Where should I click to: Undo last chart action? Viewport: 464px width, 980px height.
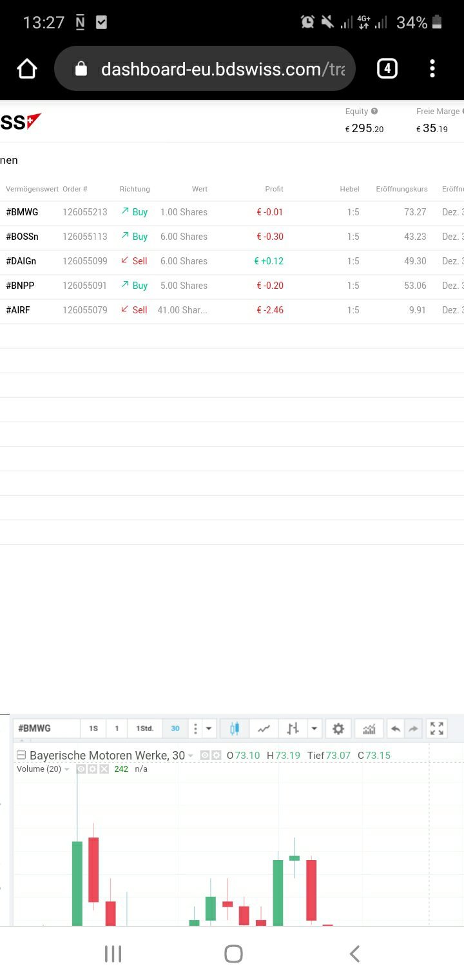pyautogui.click(x=396, y=729)
